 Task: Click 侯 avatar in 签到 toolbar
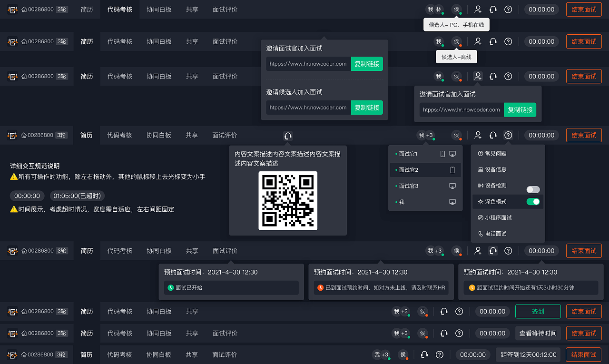(422, 312)
